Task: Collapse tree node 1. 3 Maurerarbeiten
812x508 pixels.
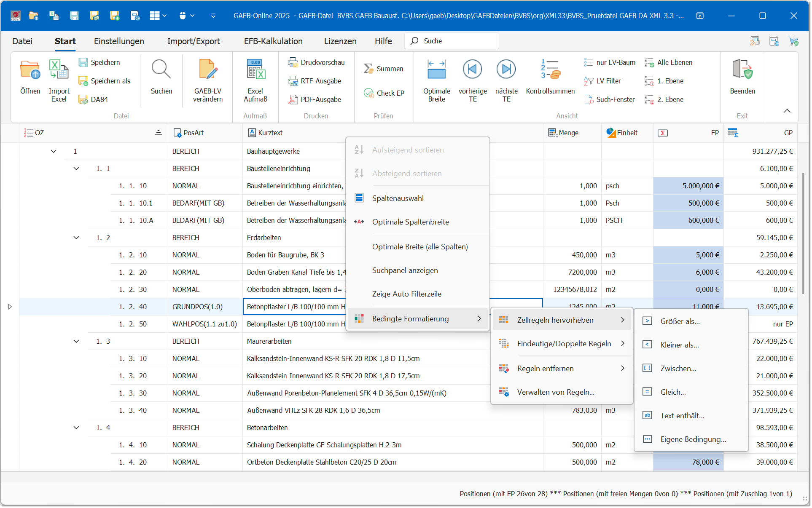Action: (x=76, y=341)
